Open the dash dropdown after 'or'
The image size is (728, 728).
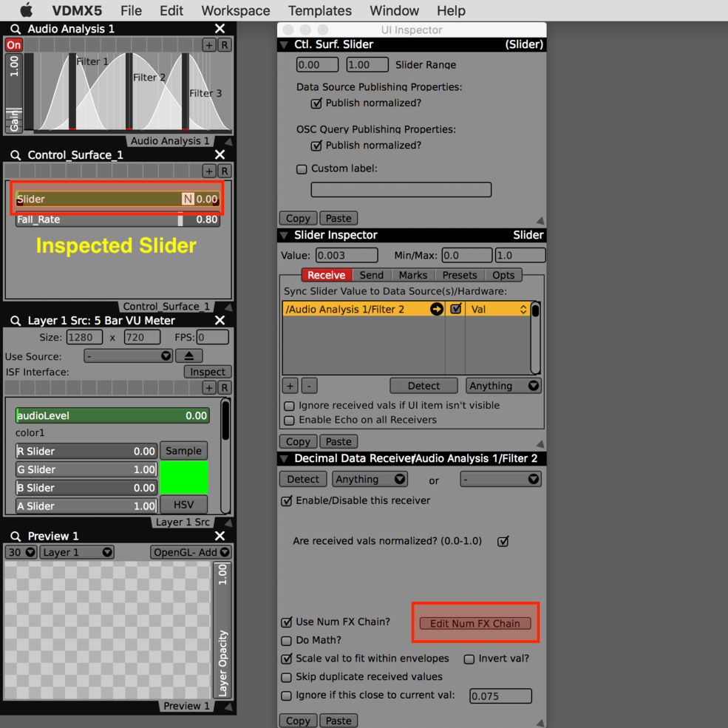coord(500,479)
